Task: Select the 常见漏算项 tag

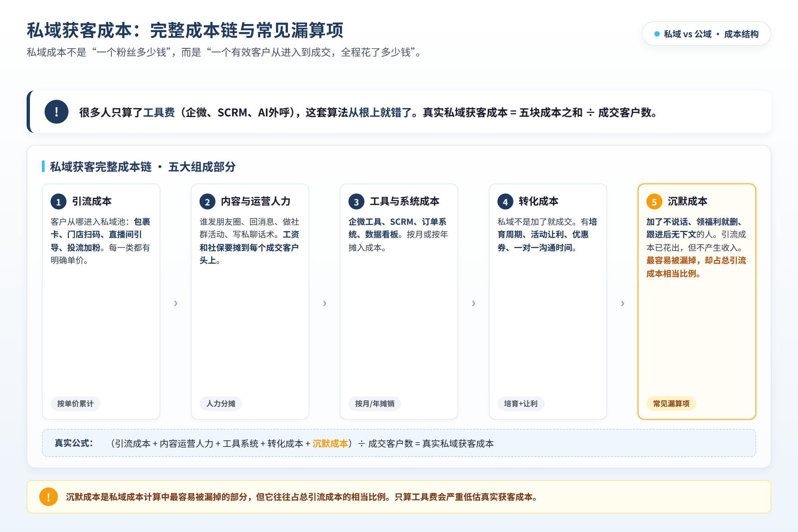Action: coord(671,403)
